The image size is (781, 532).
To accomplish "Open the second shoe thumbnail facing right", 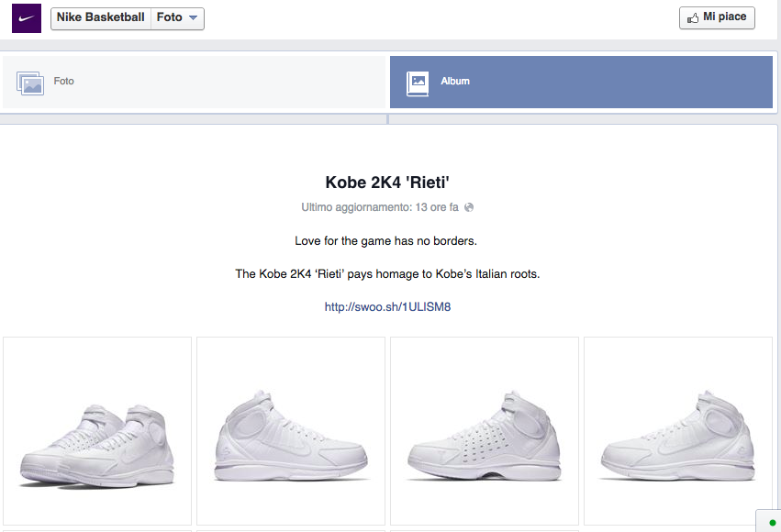I will (291, 430).
